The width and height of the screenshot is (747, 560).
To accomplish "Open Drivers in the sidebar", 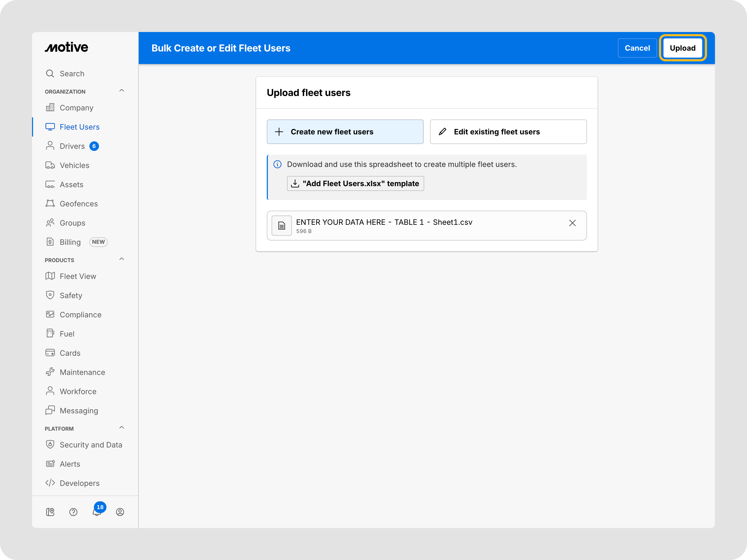I will coord(72,146).
